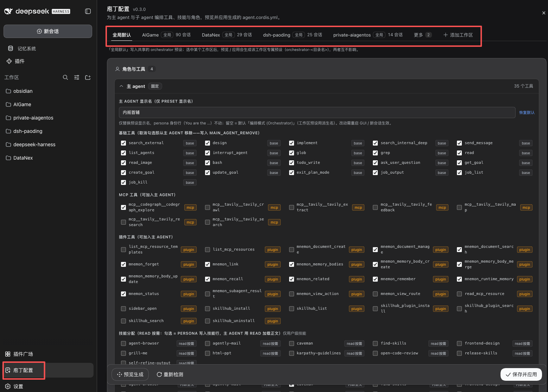Search workspaces with magnifier icon
The width and height of the screenshot is (548, 392).
(x=65, y=77)
